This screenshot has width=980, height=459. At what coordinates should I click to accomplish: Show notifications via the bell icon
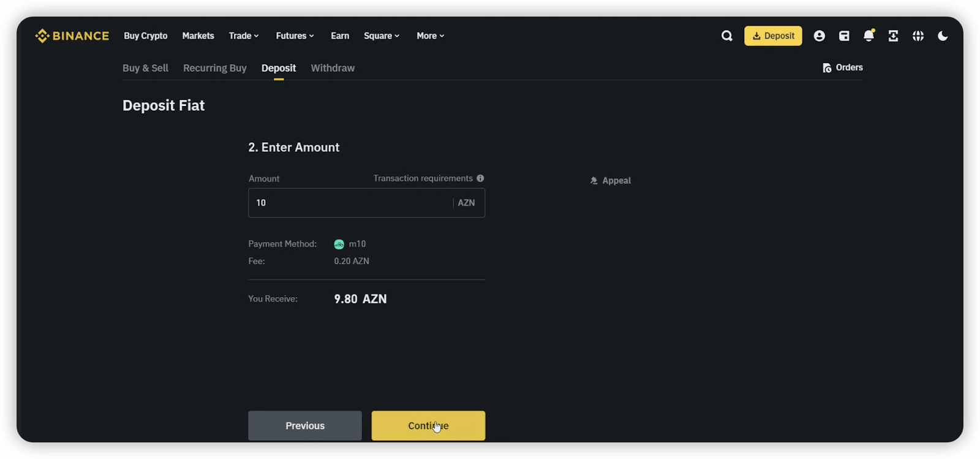coord(869,36)
